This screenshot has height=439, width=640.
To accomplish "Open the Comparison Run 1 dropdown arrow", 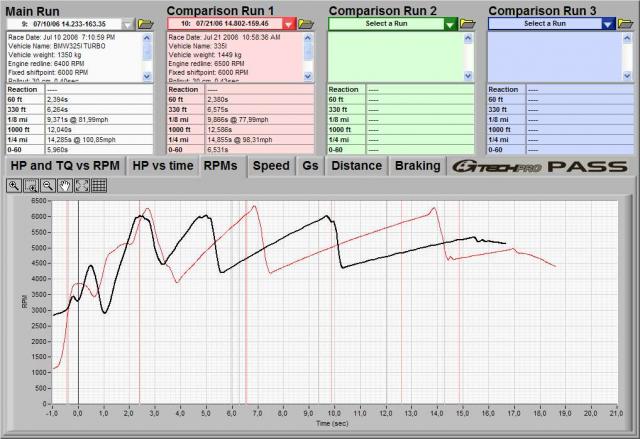I will 288,23.
